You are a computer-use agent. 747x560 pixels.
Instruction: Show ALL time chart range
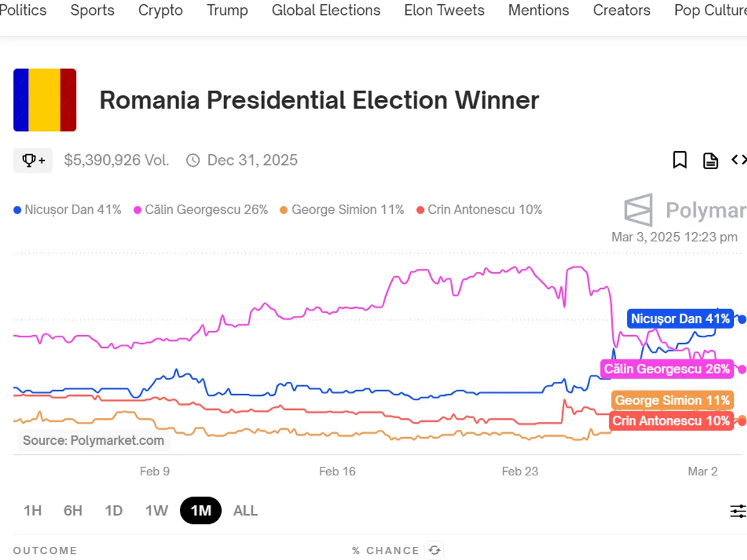tap(245, 511)
